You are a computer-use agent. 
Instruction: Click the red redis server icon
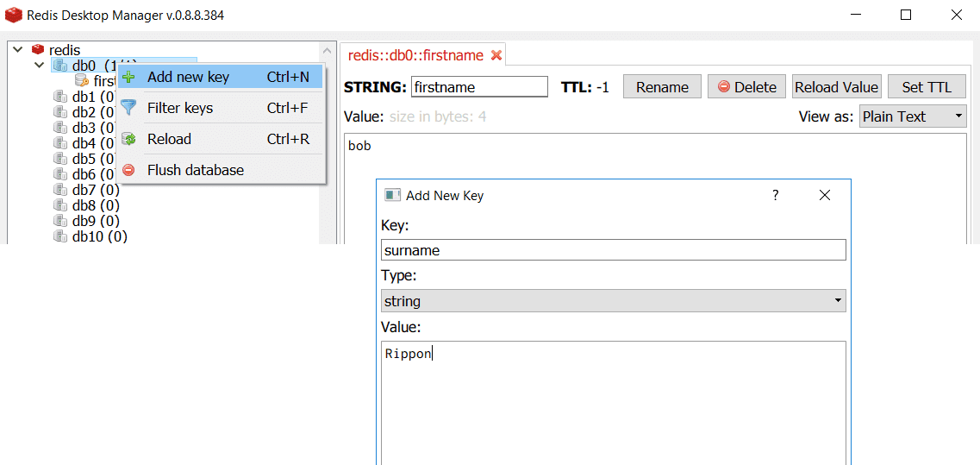[x=38, y=50]
